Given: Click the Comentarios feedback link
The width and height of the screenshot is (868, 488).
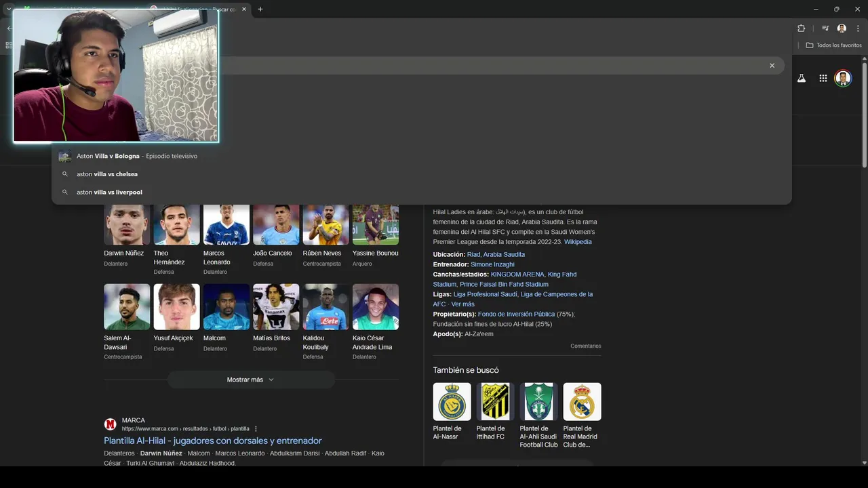Looking at the screenshot, I should tap(585, 346).
